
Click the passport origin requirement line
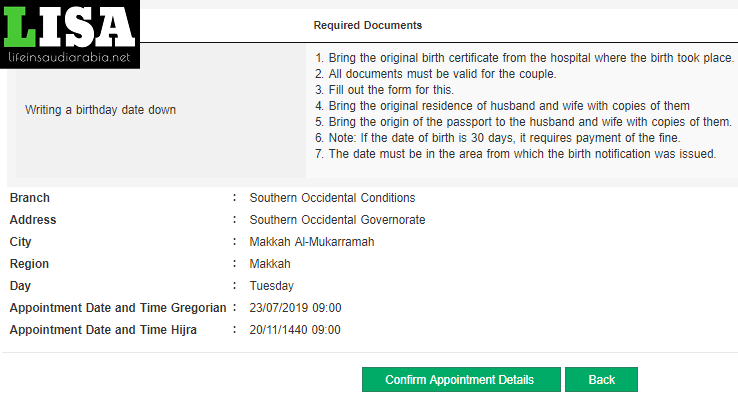(x=523, y=122)
